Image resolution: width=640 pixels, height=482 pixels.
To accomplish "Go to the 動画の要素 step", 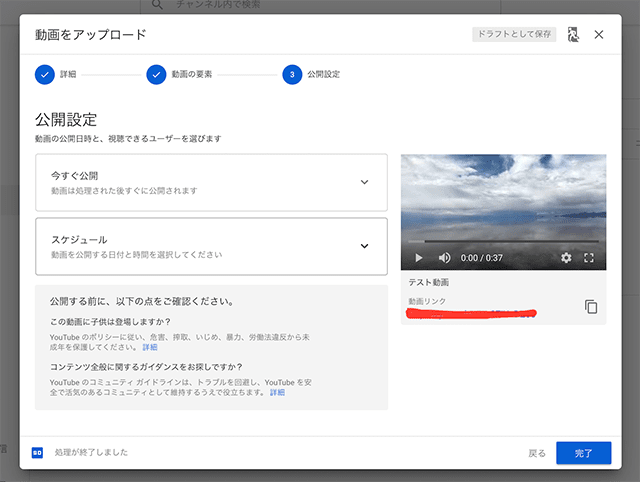I will point(180,74).
